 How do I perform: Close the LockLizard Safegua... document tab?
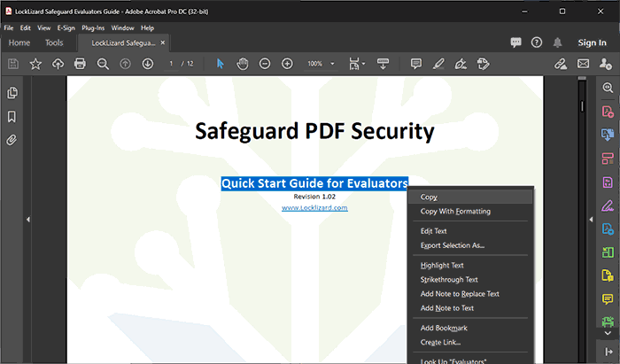162,43
